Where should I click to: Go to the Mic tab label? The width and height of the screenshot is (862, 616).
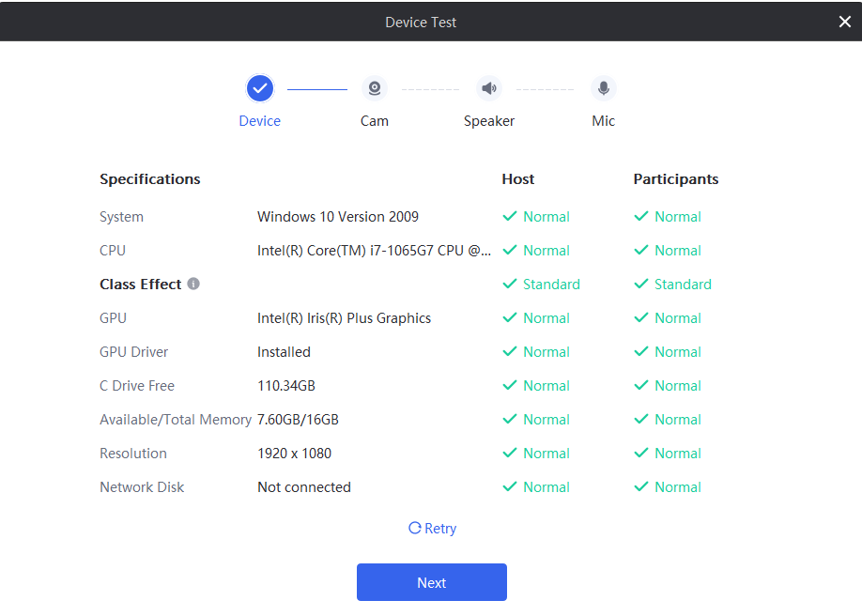click(x=604, y=121)
